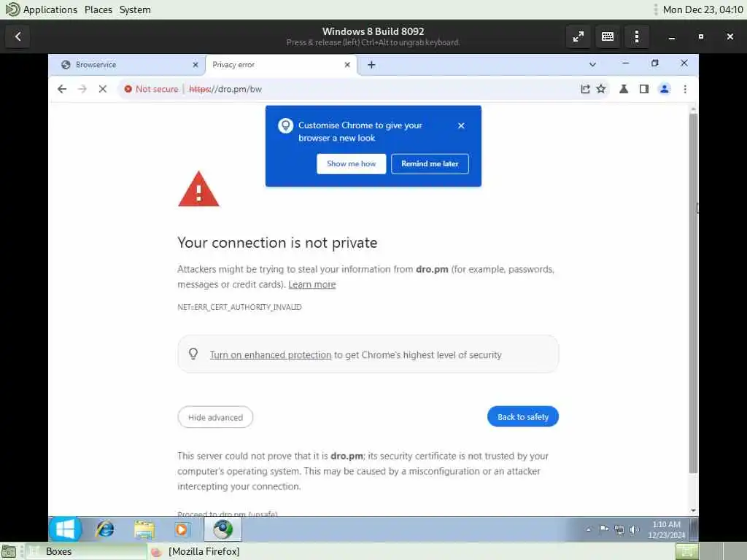Click the NET::ERR_CERT_AUTHORITY_INVALID error code
The image size is (747, 560).
coord(239,307)
